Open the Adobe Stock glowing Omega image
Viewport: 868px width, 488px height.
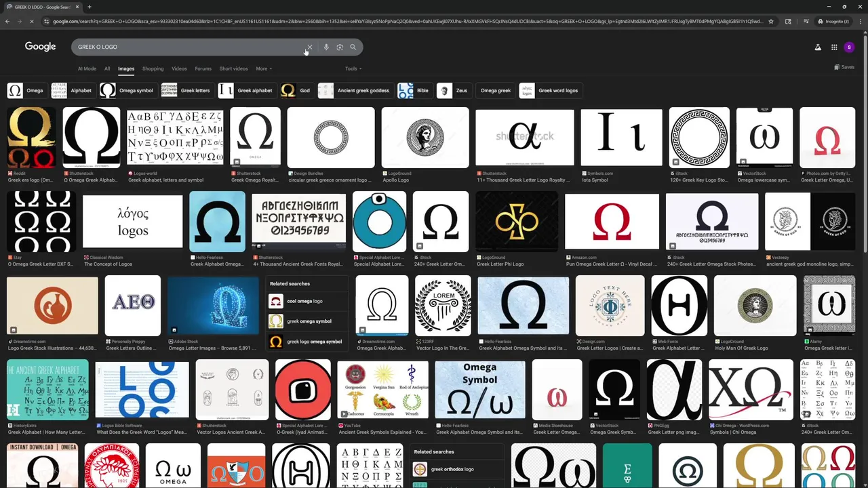point(213,306)
